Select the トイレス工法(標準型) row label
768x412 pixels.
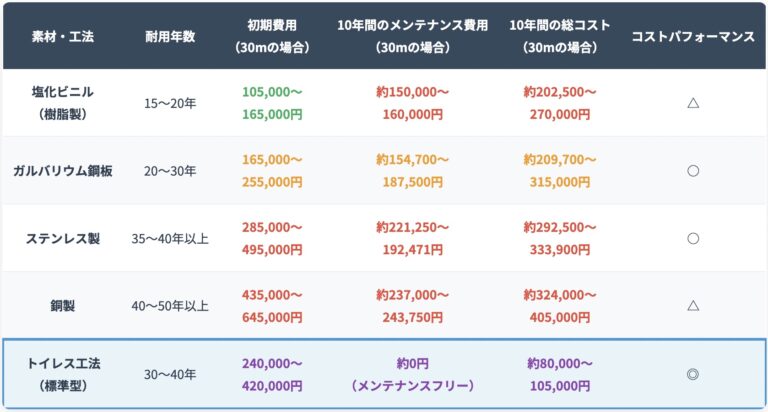62,375
